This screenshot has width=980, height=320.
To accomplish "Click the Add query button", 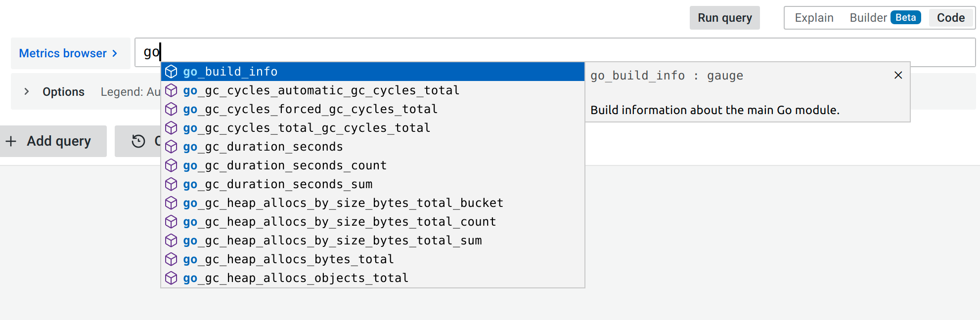I will pos(53,141).
